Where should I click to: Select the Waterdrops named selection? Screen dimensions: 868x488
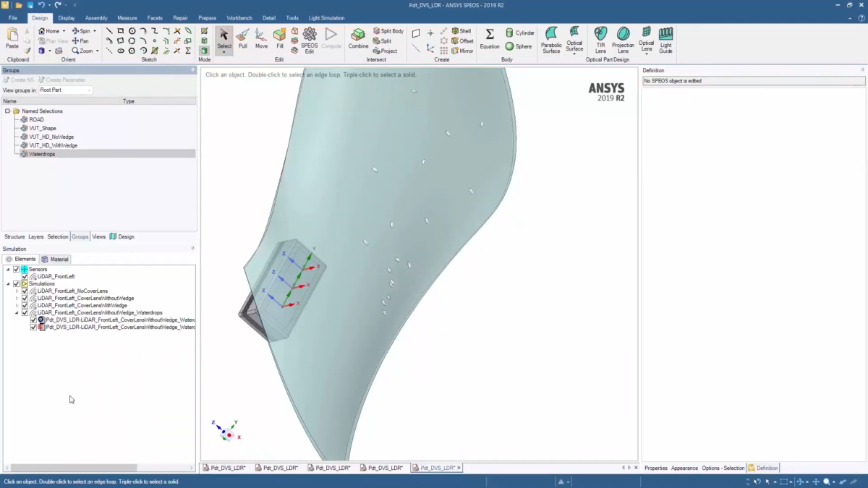[42, 154]
